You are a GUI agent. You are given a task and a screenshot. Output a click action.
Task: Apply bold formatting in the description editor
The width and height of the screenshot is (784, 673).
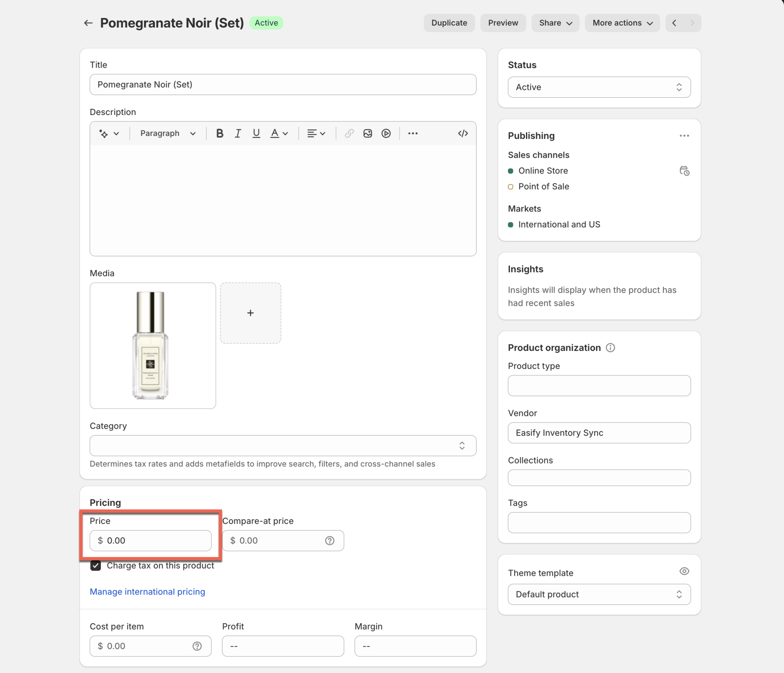coord(219,133)
